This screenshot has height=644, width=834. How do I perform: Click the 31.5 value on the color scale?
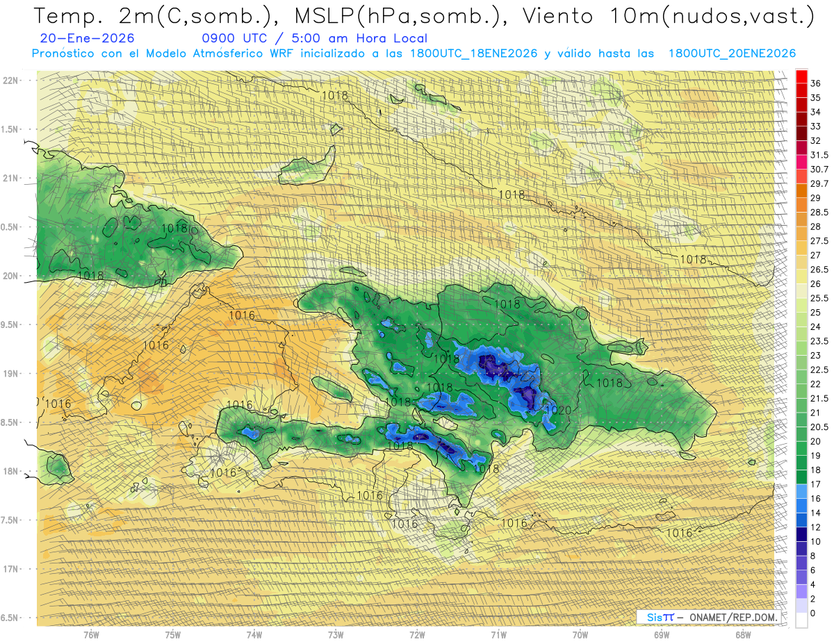(x=819, y=155)
